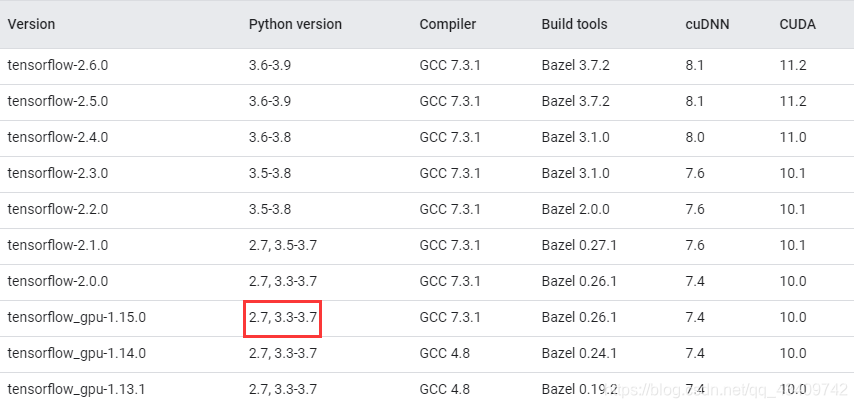857x408 pixels.
Task: Click the cuDNN column header
Action: tap(707, 25)
